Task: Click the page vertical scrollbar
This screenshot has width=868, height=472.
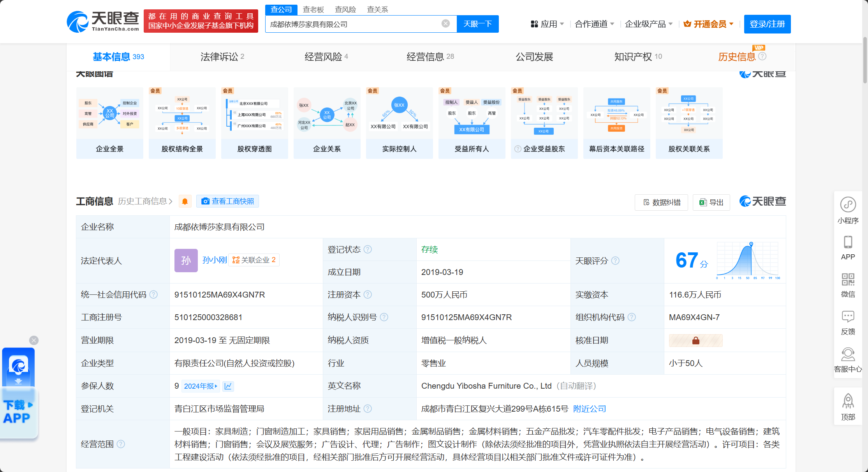Action: (865, 60)
